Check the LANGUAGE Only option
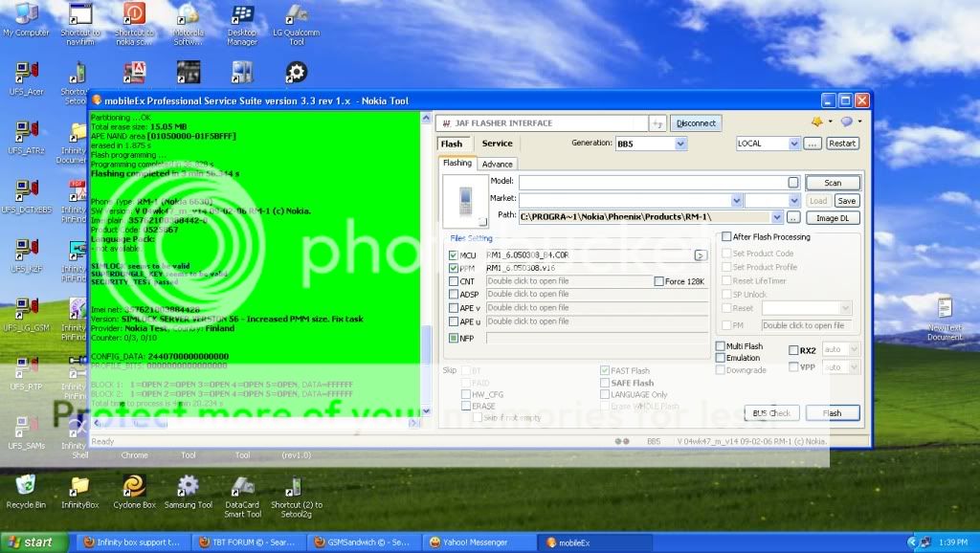The image size is (980, 553). tap(605, 394)
